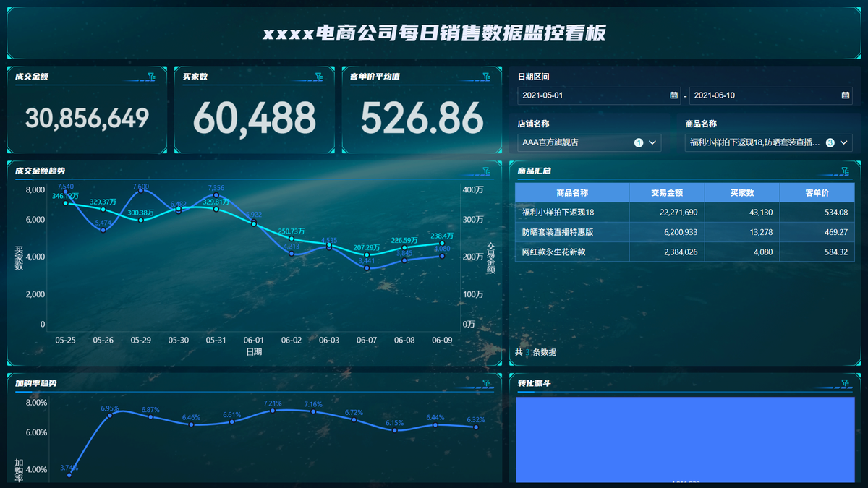
Task: Open the filter icon on 成交金额趋势 panel
Action: (x=487, y=171)
